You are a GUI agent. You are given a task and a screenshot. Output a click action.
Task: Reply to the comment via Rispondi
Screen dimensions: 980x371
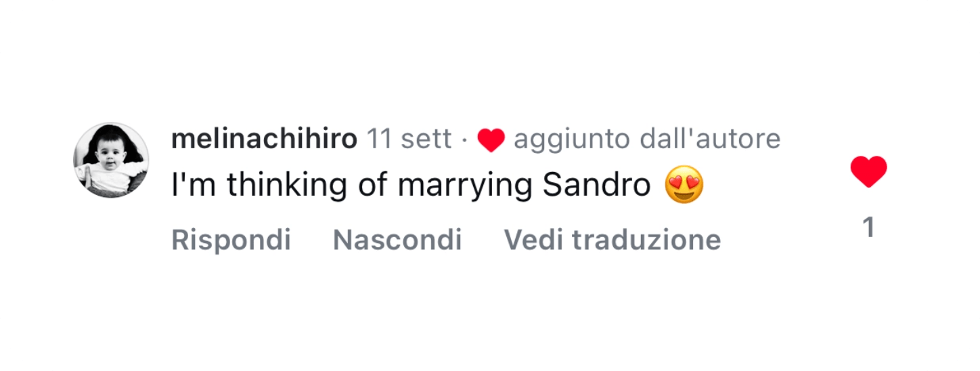231,240
